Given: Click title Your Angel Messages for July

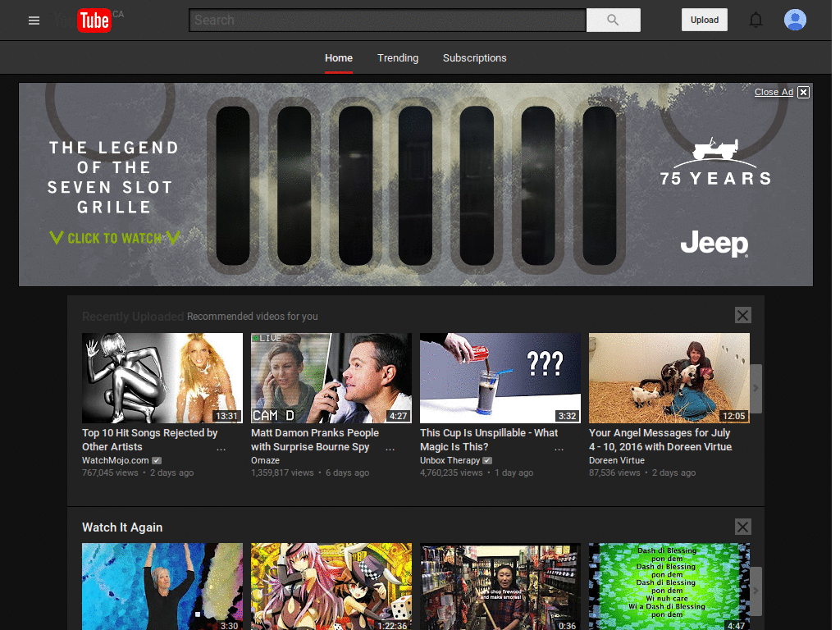Looking at the screenshot, I should point(660,440).
